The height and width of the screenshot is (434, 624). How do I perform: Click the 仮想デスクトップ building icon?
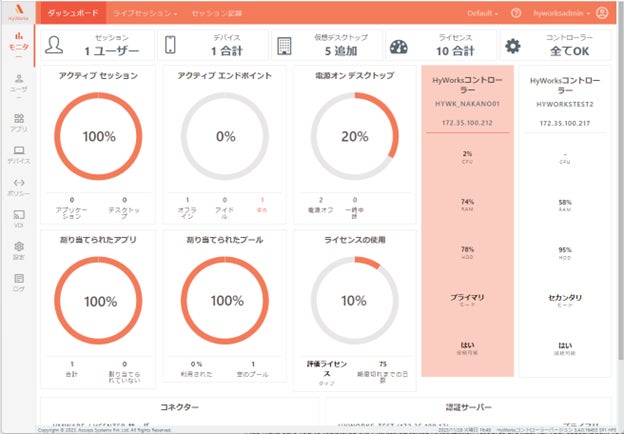(284, 46)
